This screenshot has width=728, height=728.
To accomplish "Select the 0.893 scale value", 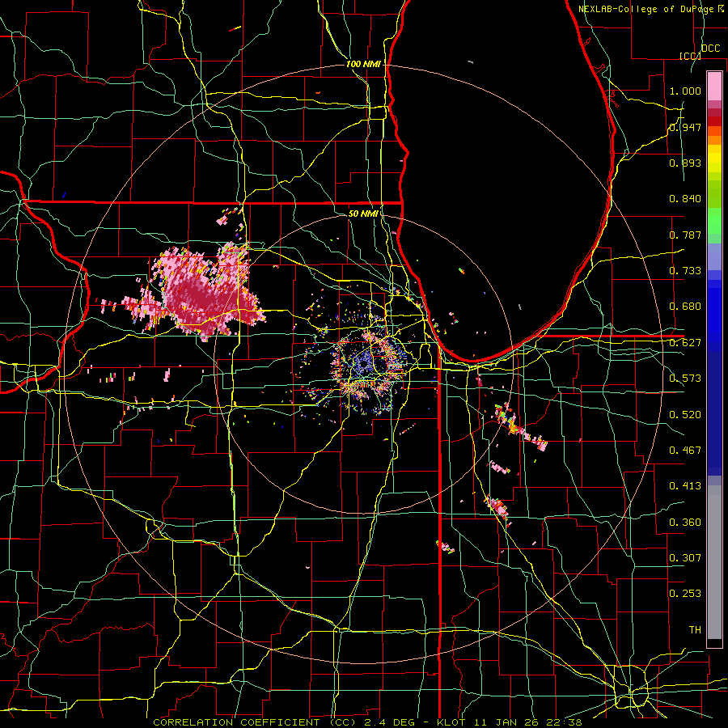I will coord(685,163).
